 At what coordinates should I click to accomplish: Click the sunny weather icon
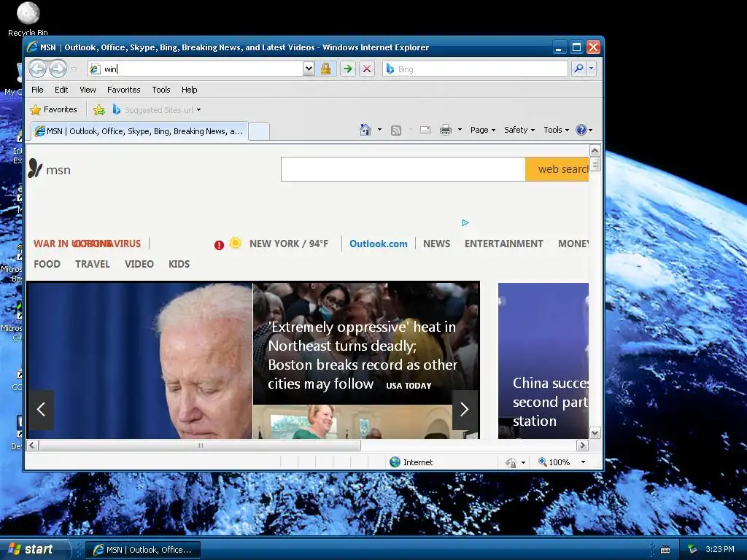236,243
